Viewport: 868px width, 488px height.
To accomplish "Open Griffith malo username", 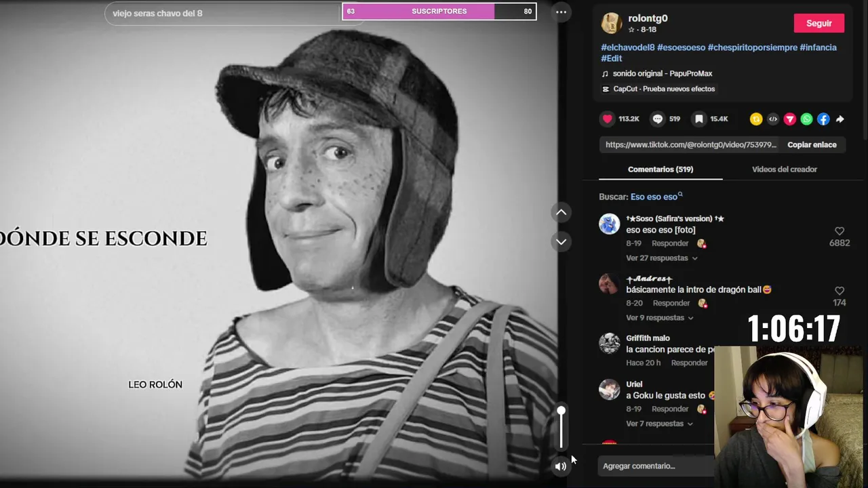I will coord(648,338).
